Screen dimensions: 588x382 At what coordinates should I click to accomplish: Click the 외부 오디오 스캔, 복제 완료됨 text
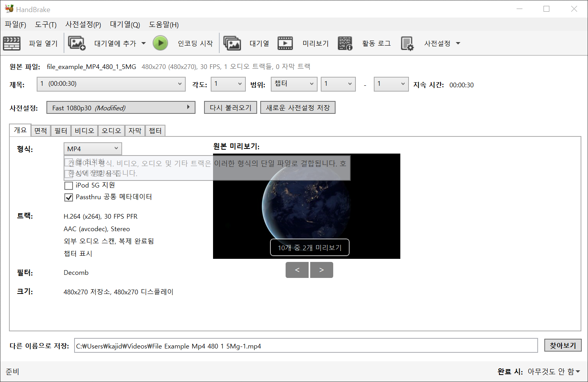[109, 241]
